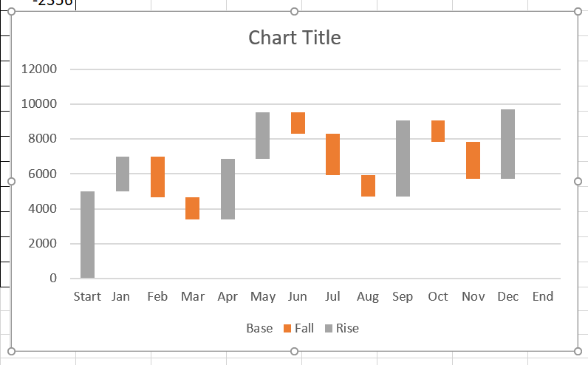This screenshot has height=365, width=588.
Task: Select the gray Sep rise bar
Action: [x=403, y=158]
